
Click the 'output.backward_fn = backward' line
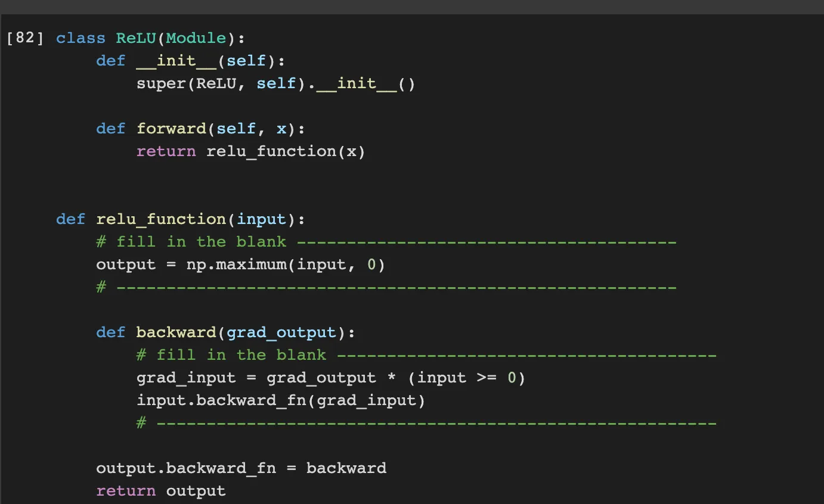(x=241, y=468)
